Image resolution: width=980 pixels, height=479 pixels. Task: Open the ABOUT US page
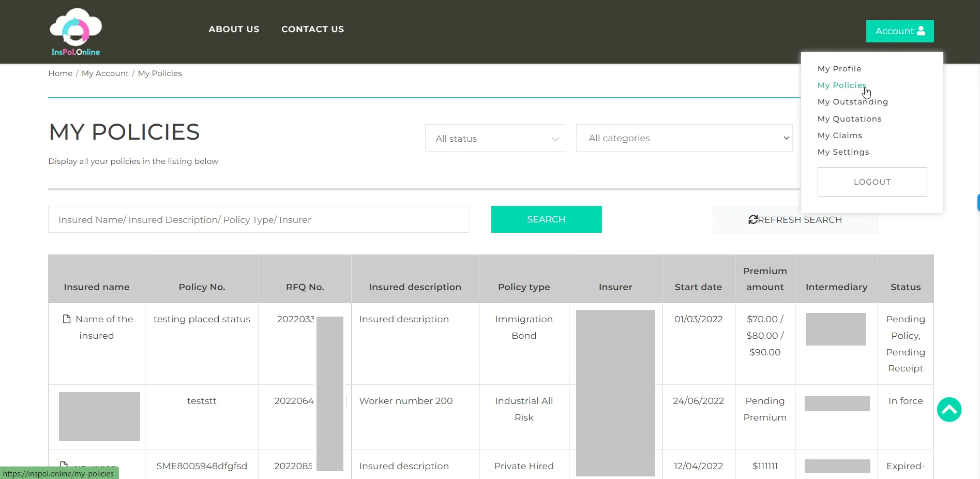click(x=234, y=29)
